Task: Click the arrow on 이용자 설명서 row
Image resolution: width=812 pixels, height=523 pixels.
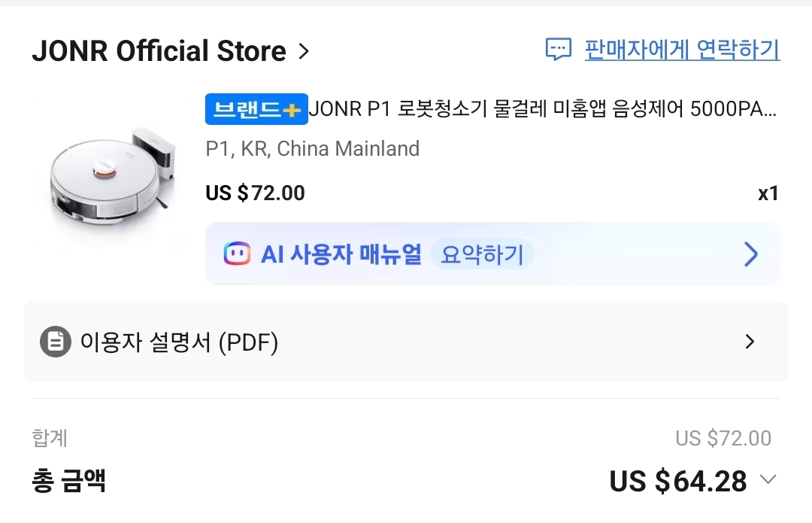Action: (x=749, y=342)
